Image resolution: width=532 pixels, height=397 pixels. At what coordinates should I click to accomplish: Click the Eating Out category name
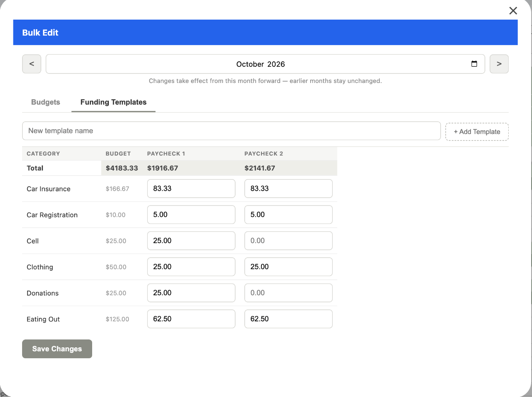click(x=43, y=319)
